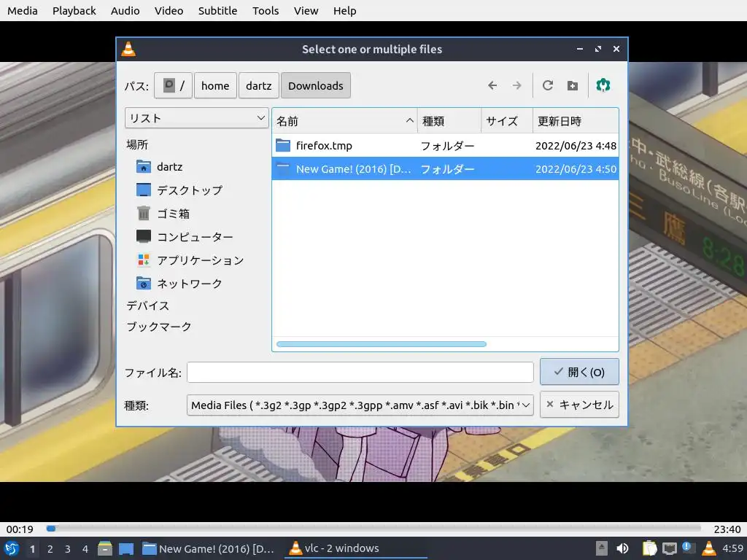Open the Media Files type filter dropdown
This screenshot has width=747, height=560.
360,405
